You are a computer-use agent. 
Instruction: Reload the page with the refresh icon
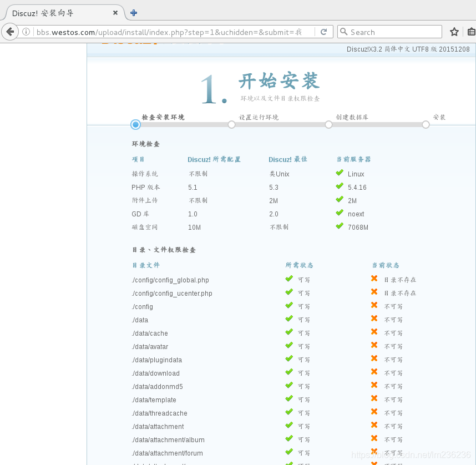click(323, 32)
